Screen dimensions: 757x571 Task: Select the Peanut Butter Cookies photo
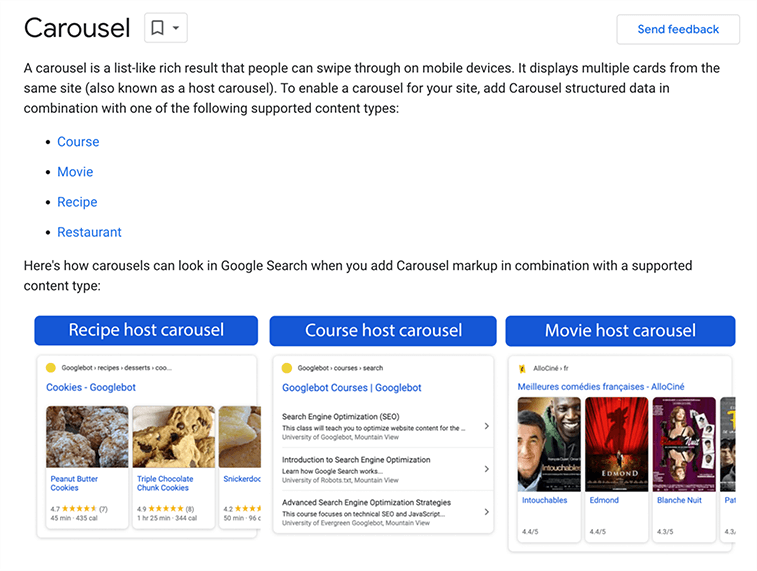point(87,436)
